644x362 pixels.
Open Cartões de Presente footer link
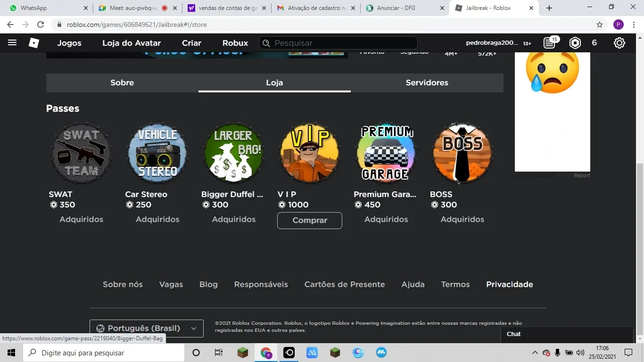345,284
